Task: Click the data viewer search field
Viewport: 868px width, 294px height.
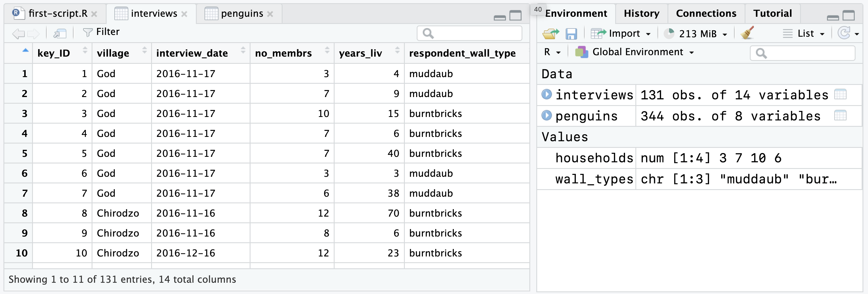Action: pos(469,33)
